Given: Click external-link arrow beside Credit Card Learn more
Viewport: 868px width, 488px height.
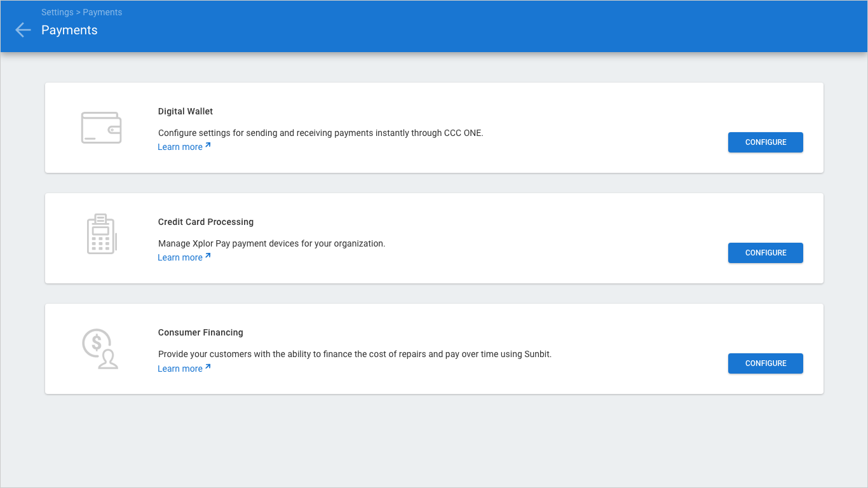Looking at the screenshot, I should pos(208,257).
